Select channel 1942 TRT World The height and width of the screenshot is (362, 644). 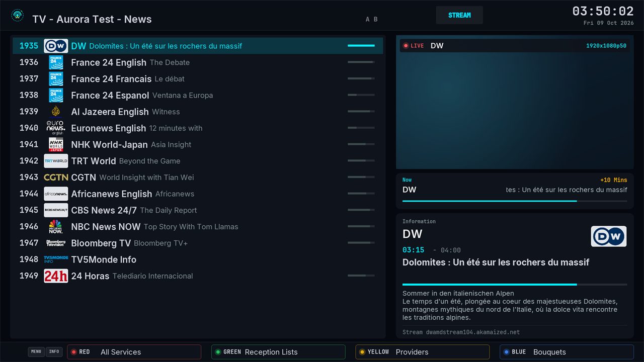(198, 161)
